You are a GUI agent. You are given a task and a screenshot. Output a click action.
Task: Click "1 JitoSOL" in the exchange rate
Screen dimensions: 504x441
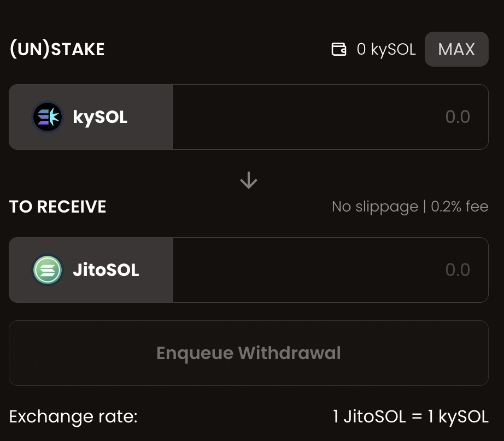point(369,417)
